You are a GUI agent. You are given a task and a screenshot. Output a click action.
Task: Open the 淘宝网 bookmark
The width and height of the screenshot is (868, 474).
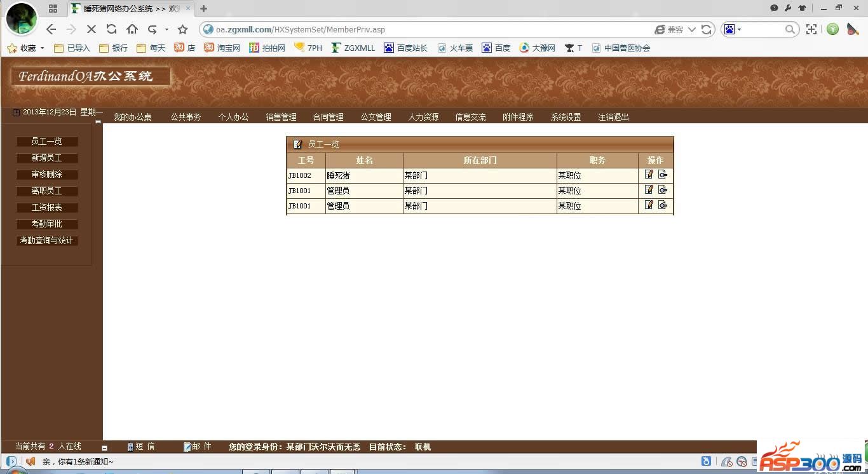[222, 48]
